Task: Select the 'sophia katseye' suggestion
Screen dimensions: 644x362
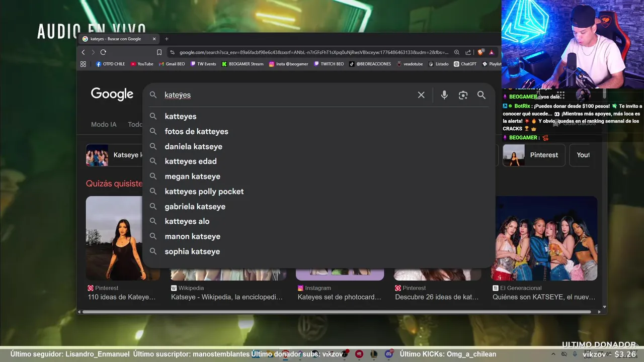Action: click(x=319, y=251)
